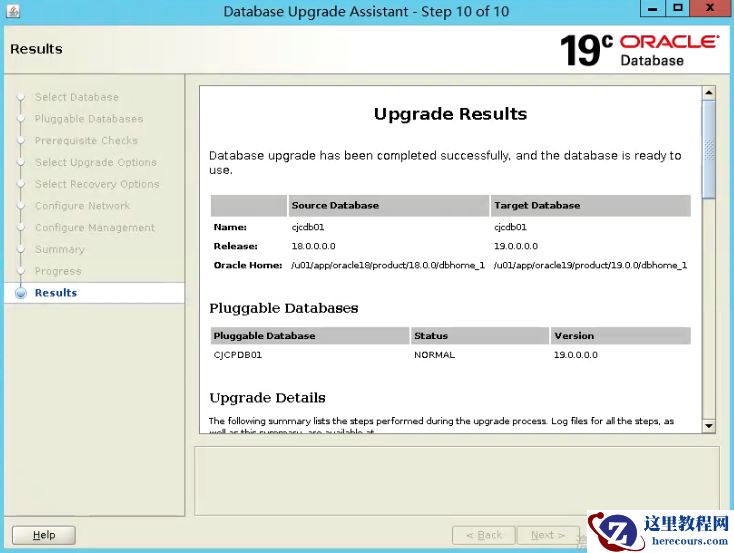Click the disabled Next button
Image resolution: width=734 pixels, height=553 pixels.
(548, 535)
